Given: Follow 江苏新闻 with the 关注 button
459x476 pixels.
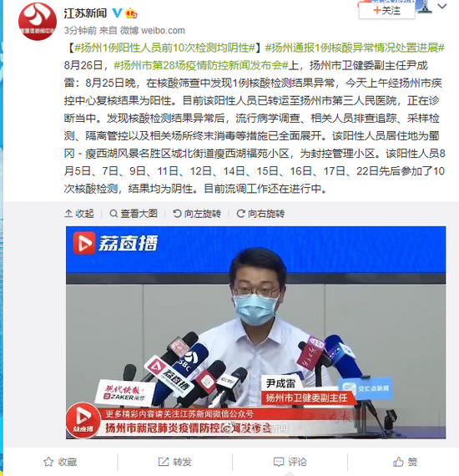Looking at the screenshot, I should coord(386,11).
